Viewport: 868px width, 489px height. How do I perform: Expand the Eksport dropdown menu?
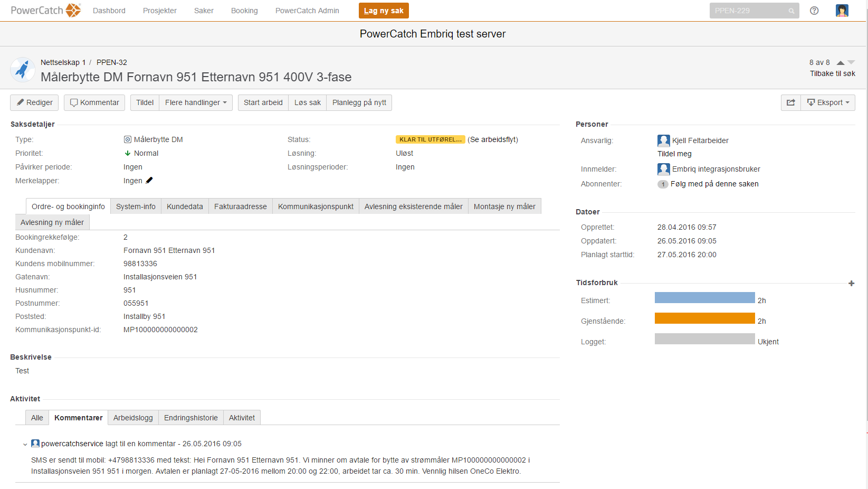[x=828, y=102]
